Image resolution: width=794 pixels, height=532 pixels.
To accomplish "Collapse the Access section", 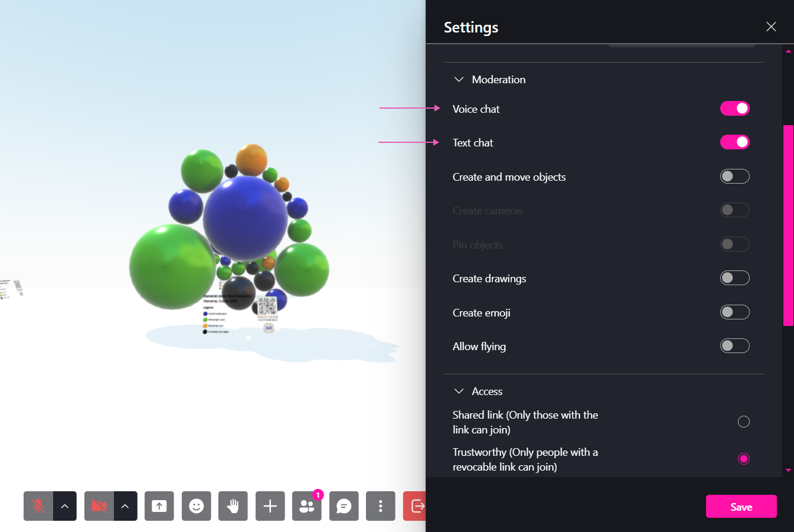I will [x=459, y=390].
